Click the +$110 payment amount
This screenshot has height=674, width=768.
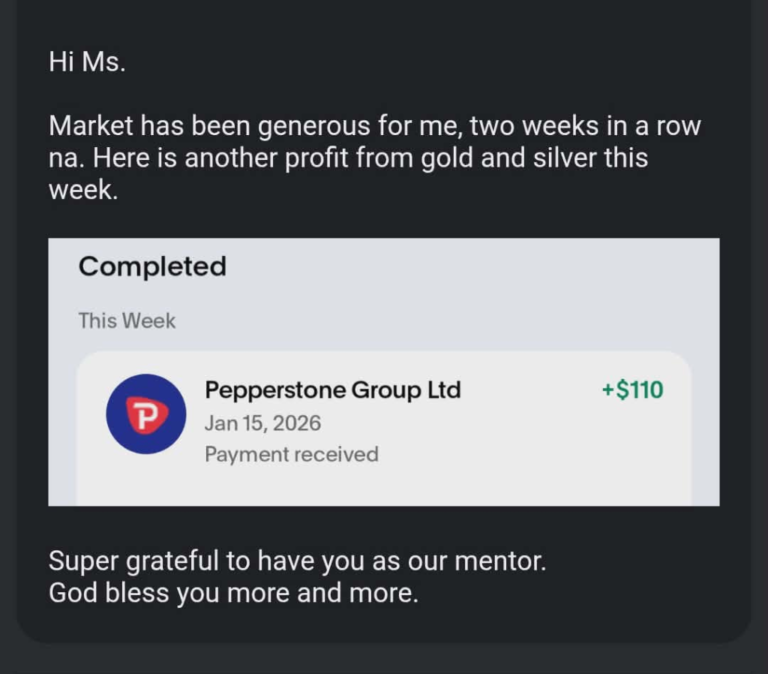pyautogui.click(x=632, y=390)
